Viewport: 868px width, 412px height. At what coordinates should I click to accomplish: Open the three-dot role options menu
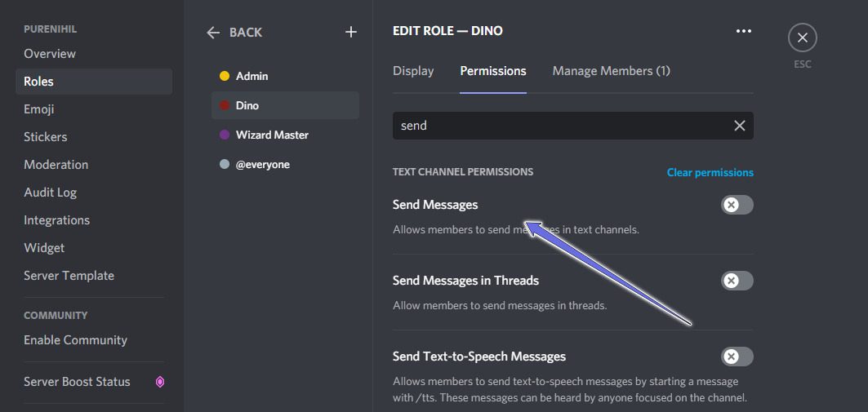pyautogui.click(x=743, y=31)
